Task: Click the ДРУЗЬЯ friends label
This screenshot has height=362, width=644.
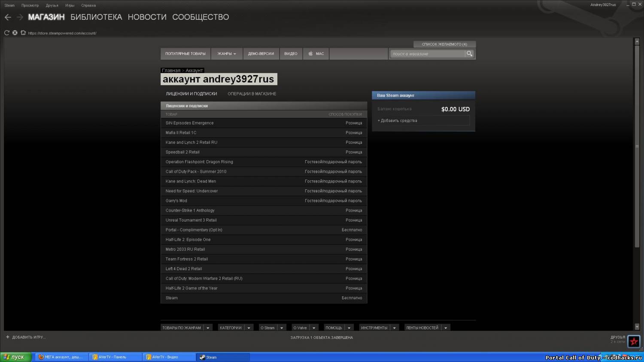Action: point(618,337)
